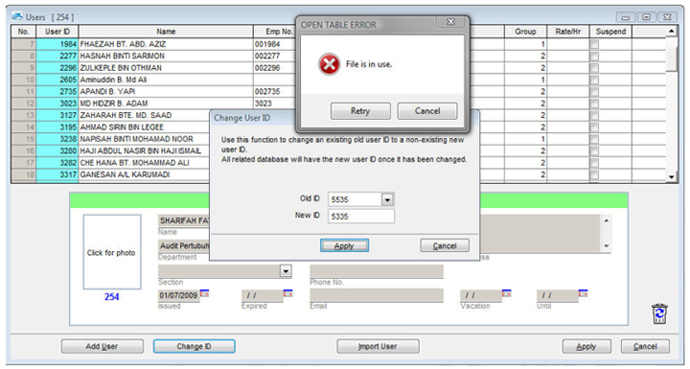Screen dimensions: 690x369
Task: Click the 'Click for photo' box
Action: pos(112,252)
